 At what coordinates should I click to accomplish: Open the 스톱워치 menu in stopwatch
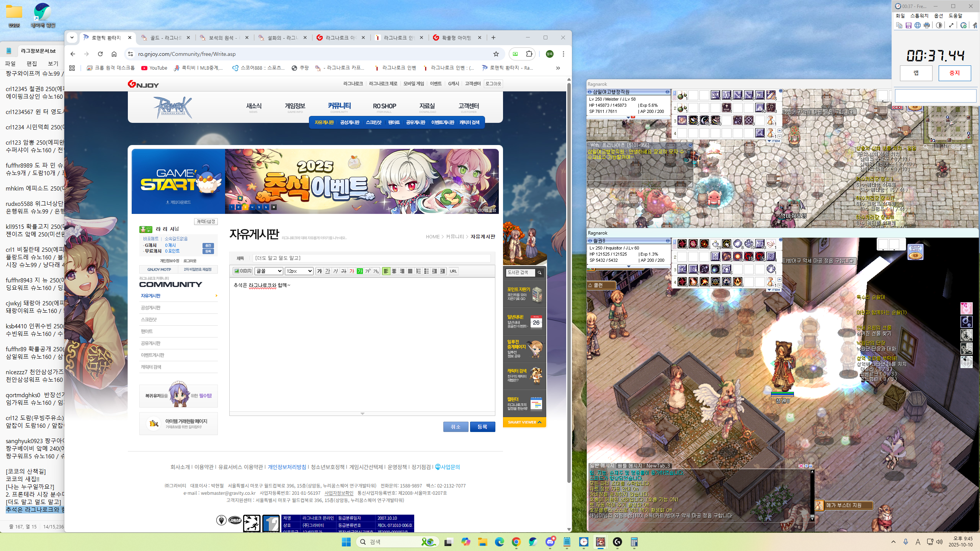tap(919, 16)
